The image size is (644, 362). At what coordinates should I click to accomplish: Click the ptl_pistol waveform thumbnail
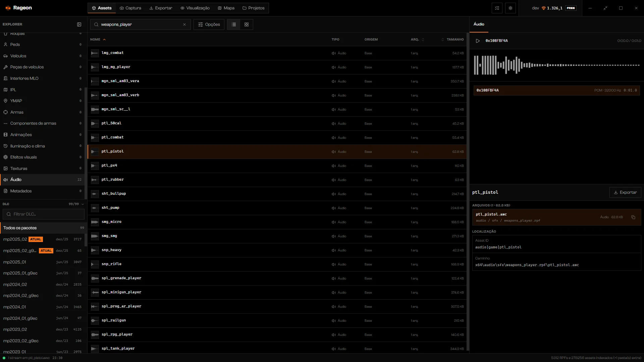click(95, 152)
